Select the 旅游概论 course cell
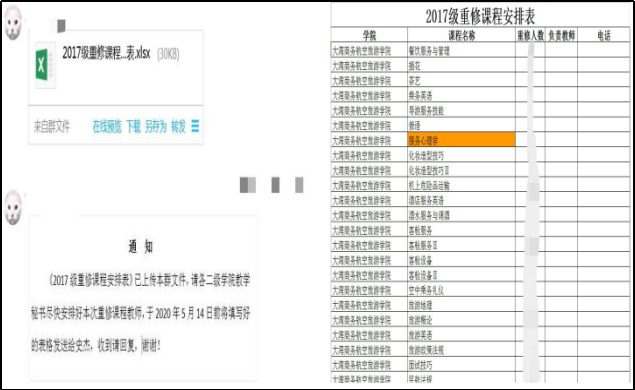635x390 pixels. (x=461, y=320)
